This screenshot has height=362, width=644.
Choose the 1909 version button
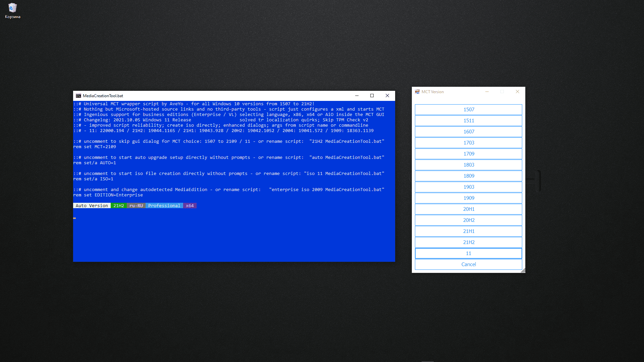469,198
